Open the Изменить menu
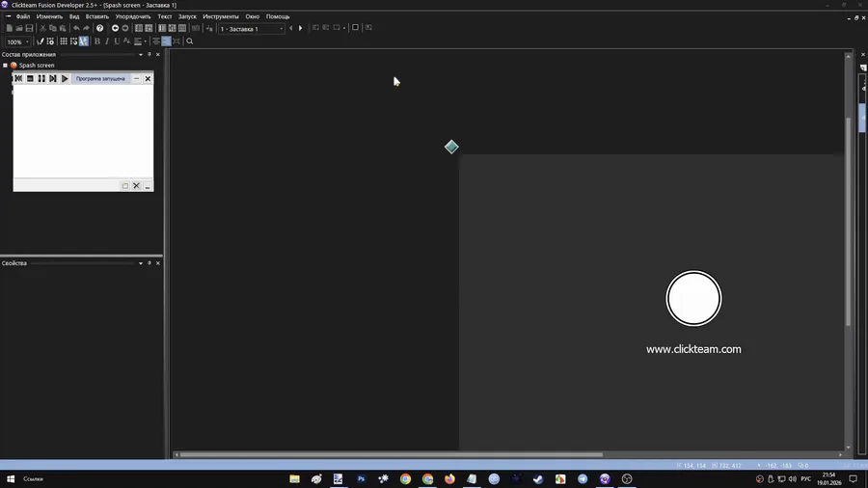The image size is (868, 488). click(x=49, y=16)
